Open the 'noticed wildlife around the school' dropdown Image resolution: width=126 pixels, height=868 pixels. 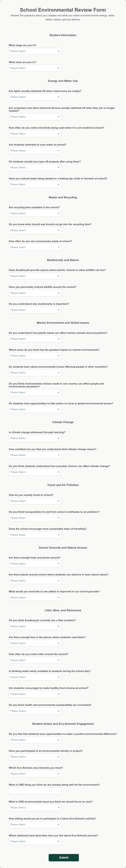click(x=35, y=293)
